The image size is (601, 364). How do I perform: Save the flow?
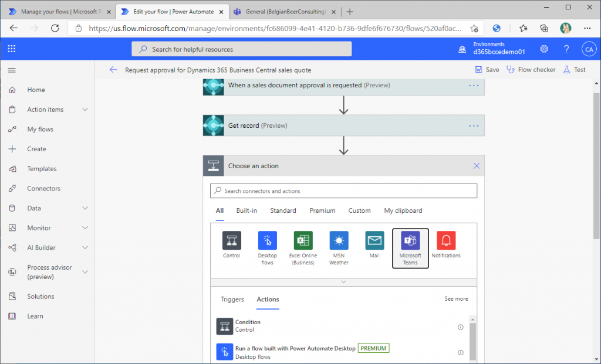[x=487, y=70]
